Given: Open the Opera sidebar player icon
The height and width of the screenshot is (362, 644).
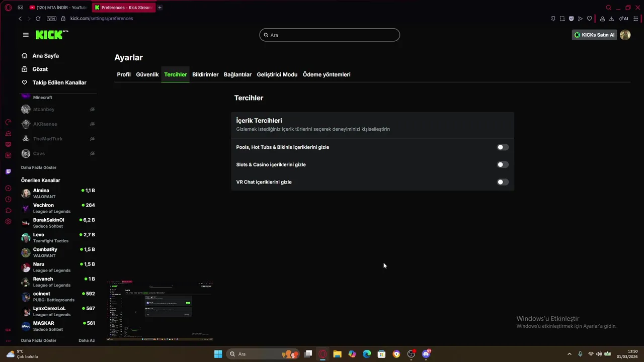Looking at the screenshot, I should pos(8,189).
